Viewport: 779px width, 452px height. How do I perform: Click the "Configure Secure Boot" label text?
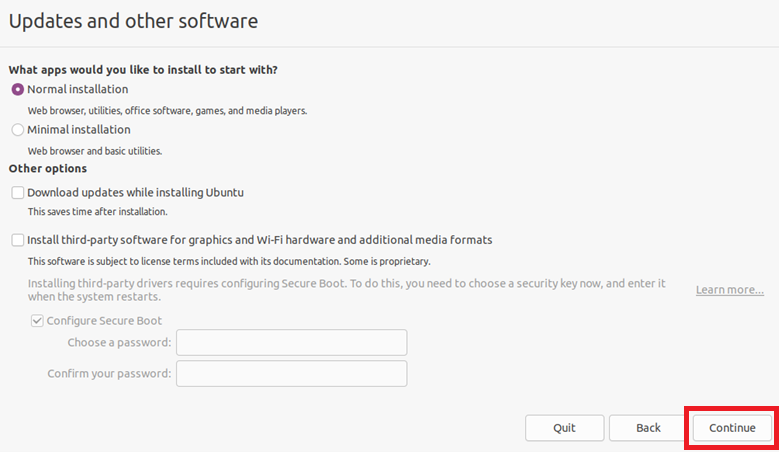point(104,321)
